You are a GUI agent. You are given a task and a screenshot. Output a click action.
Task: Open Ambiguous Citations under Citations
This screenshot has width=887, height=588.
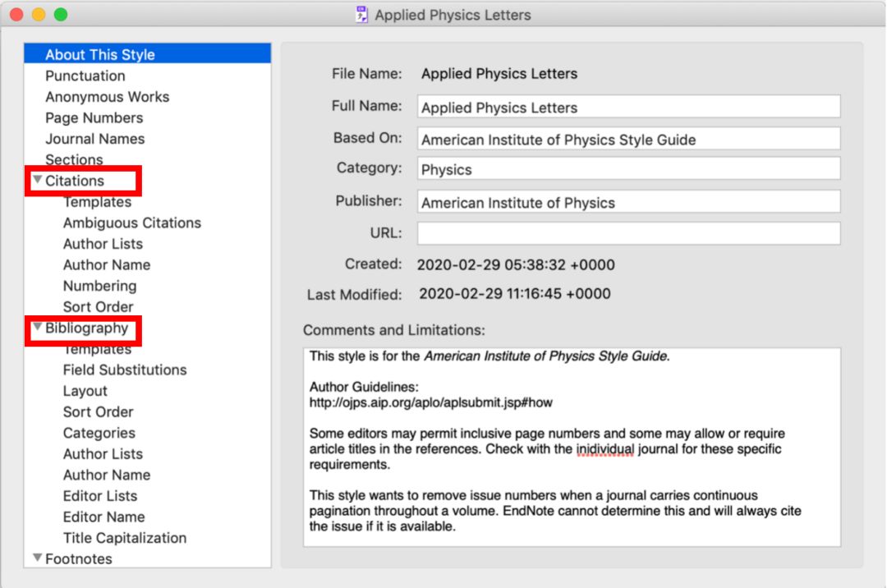click(131, 223)
